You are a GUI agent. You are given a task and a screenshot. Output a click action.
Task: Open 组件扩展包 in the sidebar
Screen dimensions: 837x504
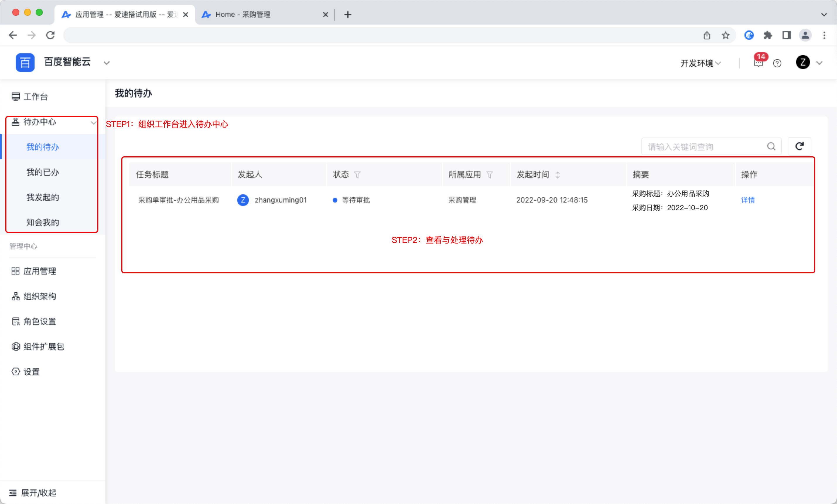coord(38,347)
